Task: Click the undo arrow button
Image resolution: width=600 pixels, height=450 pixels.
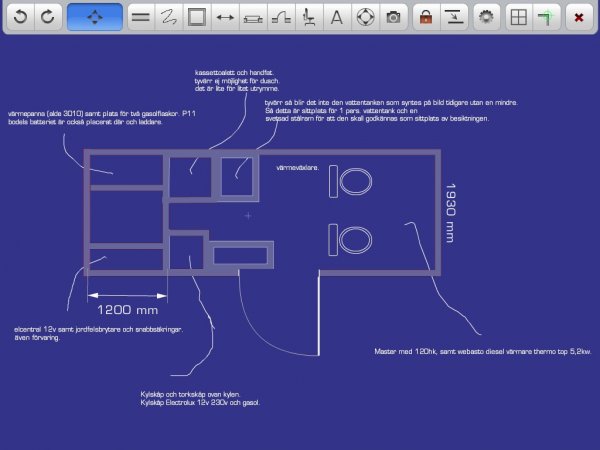Action: 18,17
